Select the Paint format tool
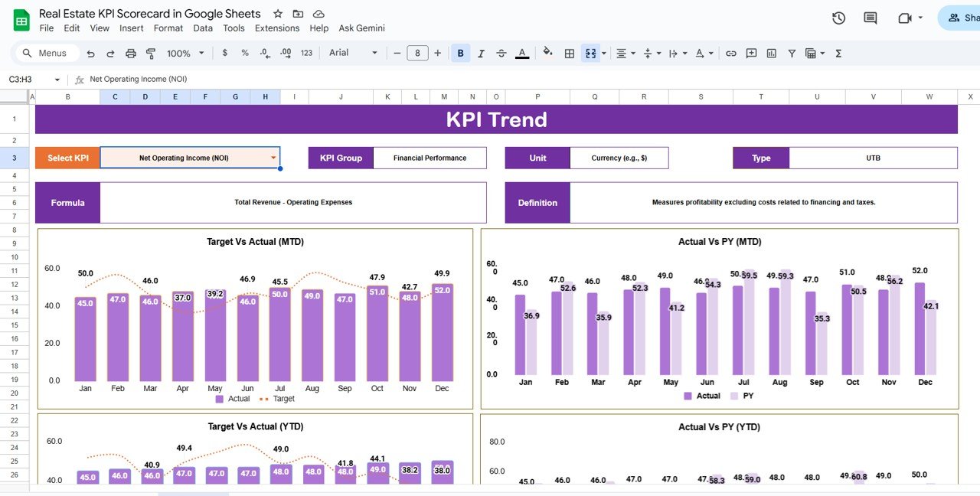980x496 pixels. (150, 53)
